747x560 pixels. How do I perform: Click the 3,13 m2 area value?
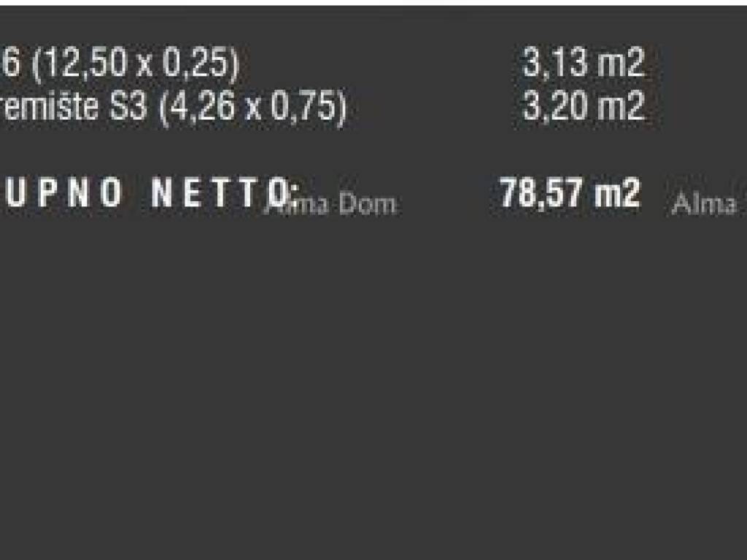(x=583, y=65)
